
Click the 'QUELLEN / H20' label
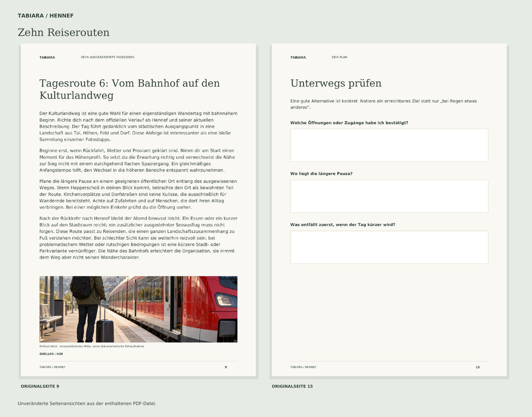click(x=51, y=354)
